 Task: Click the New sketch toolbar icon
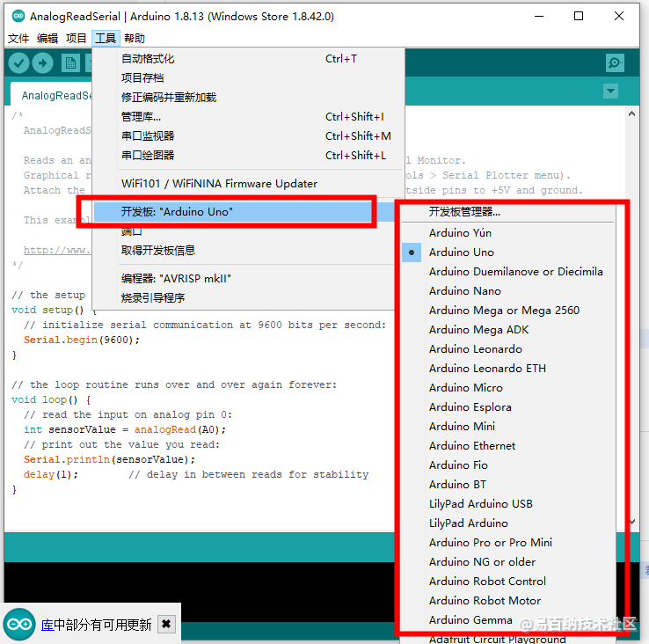click(70, 63)
